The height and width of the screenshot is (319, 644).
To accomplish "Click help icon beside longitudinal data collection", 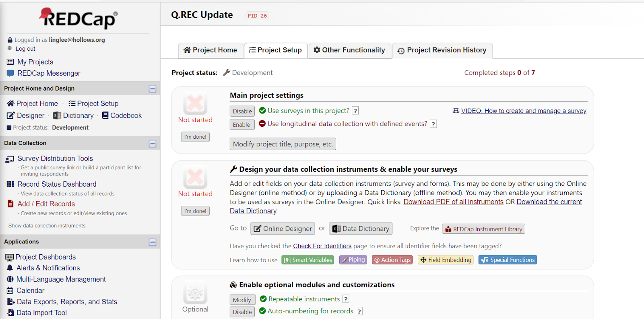I will 433,124.
